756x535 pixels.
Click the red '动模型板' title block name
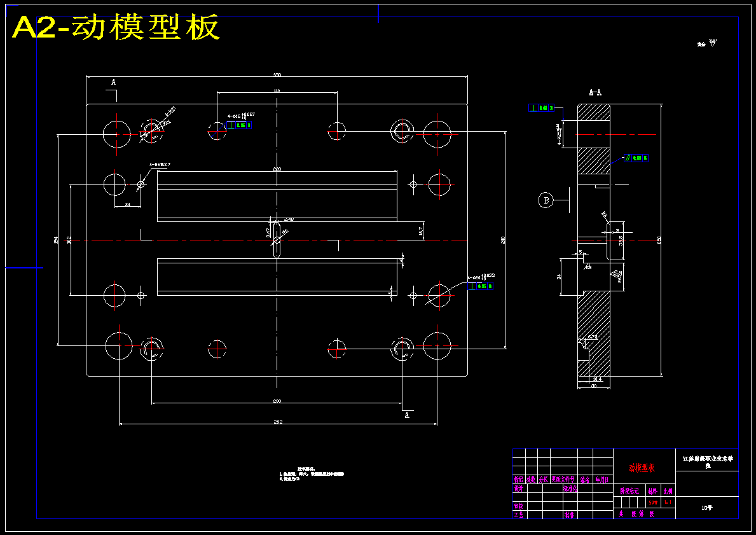(x=642, y=468)
